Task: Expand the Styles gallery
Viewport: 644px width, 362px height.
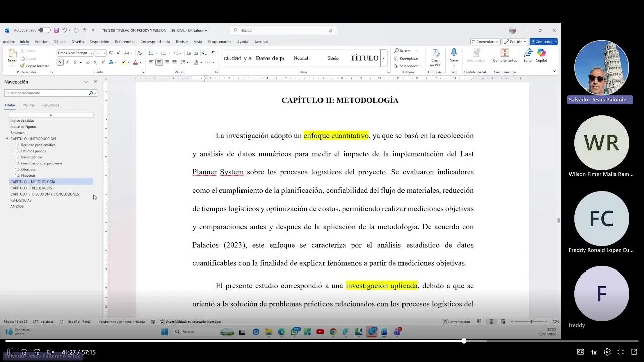Action: click(x=383, y=58)
